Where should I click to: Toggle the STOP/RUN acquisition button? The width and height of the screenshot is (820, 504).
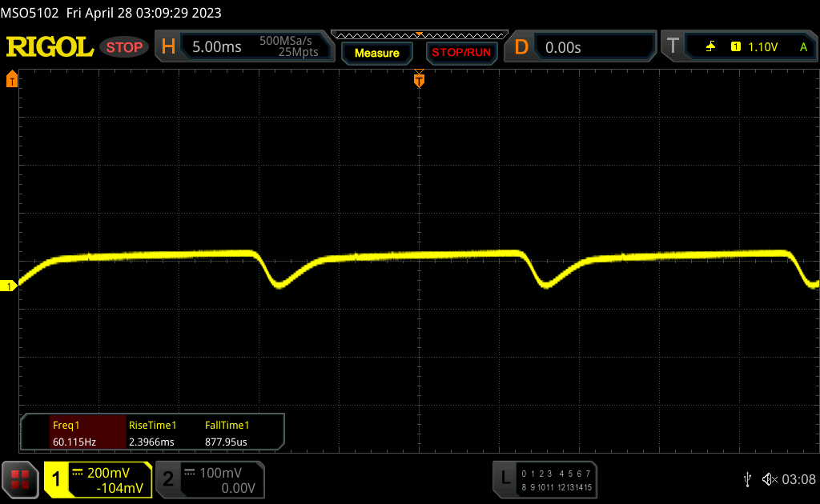pyautogui.click(x=460, y=53)
